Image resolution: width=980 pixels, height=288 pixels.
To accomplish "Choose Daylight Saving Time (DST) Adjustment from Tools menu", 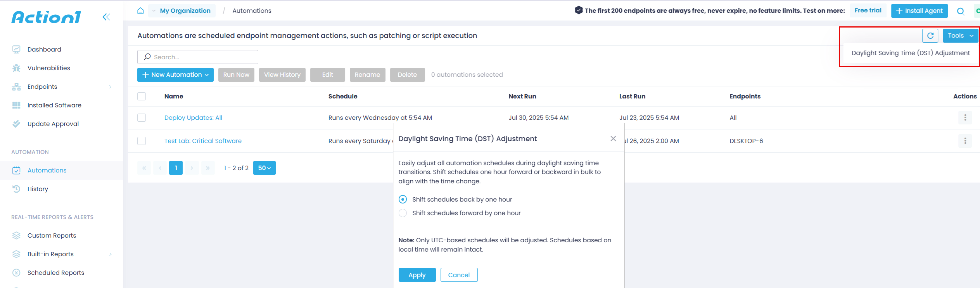I will point(910,53).
